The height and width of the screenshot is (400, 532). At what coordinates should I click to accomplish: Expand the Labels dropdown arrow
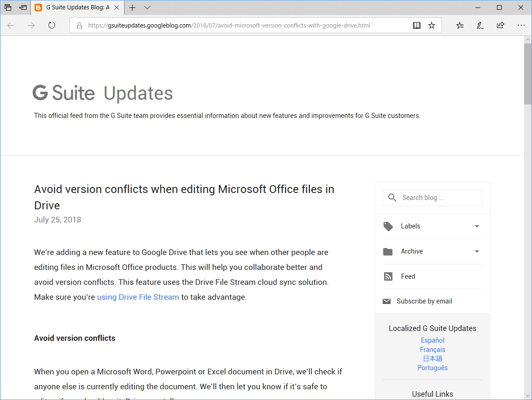point(477,226)
